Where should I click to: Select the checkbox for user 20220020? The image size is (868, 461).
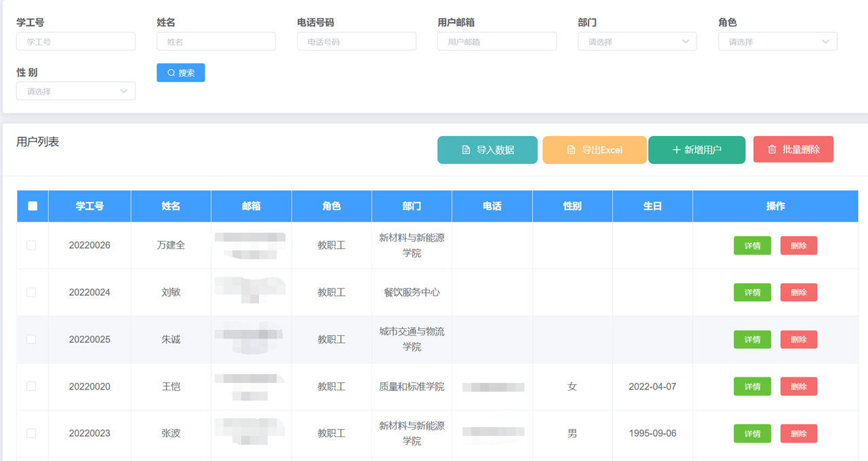click(31, 386)
